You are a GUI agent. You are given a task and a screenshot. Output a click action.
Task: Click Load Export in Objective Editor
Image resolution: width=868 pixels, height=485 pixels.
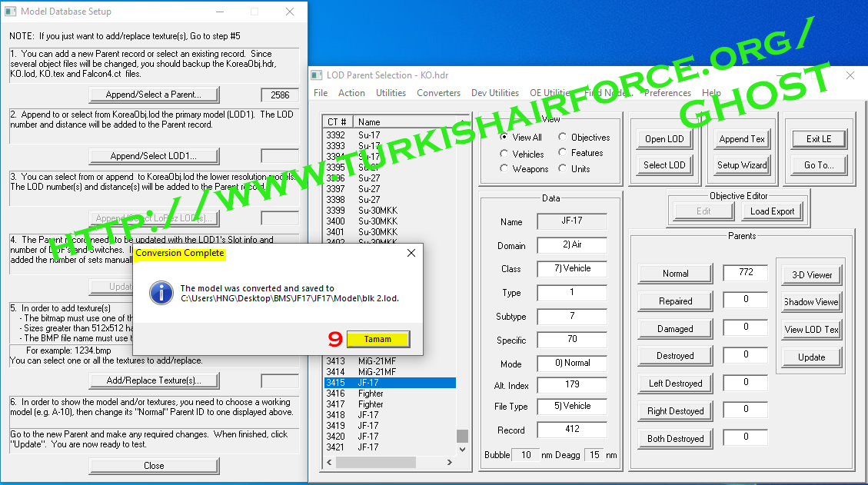click(x=772, y=211)
